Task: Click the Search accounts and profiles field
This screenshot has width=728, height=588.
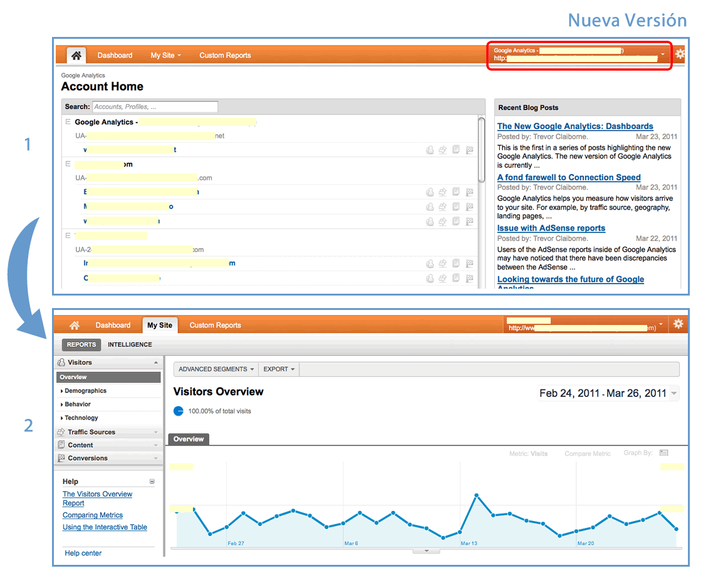Action: pyautogui.click(x=155, y=106)
